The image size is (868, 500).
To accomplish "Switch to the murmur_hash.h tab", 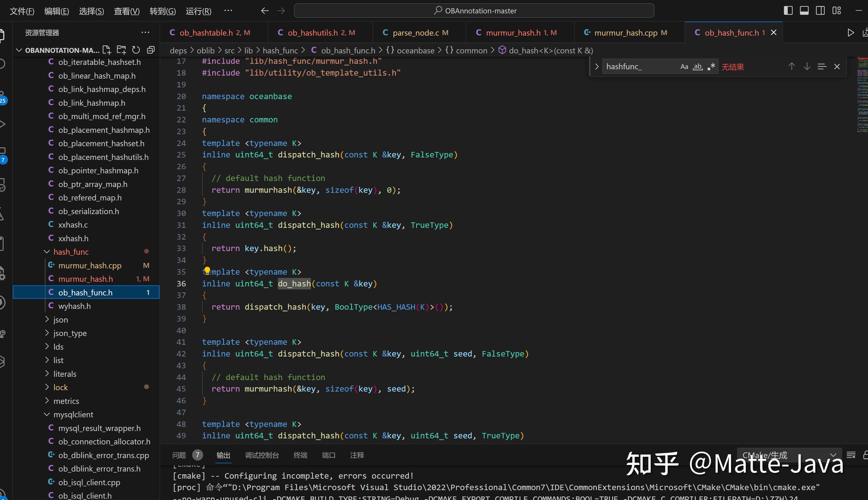I will point(516,32).
